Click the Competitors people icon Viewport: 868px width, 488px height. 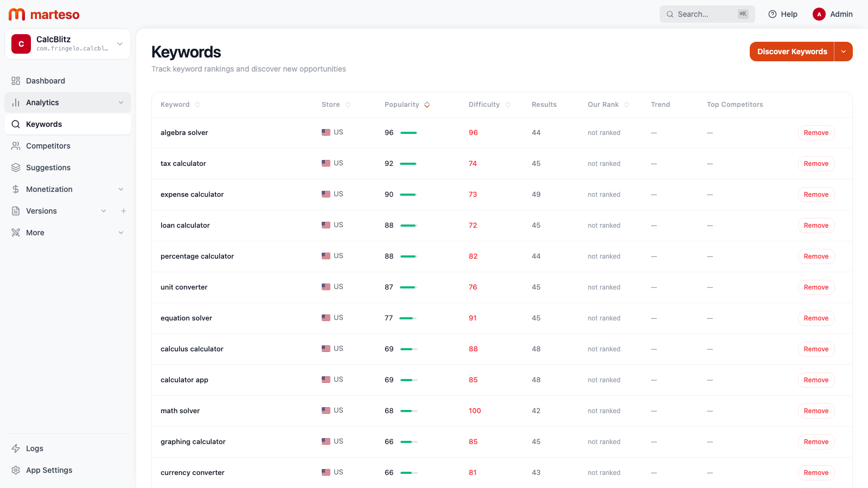point(16,146)
